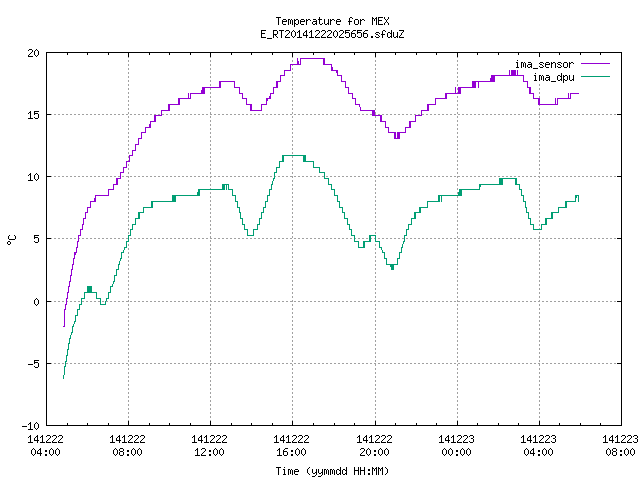Viewport: 640px width, 480px height.
Task: Click the y-axis tick label −5
Action: (31, 364)
